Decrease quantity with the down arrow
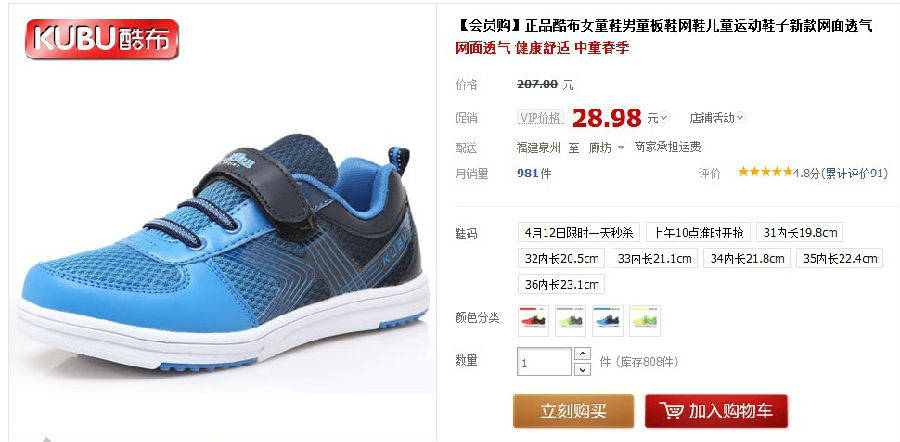900x442 pixels. 583,369
